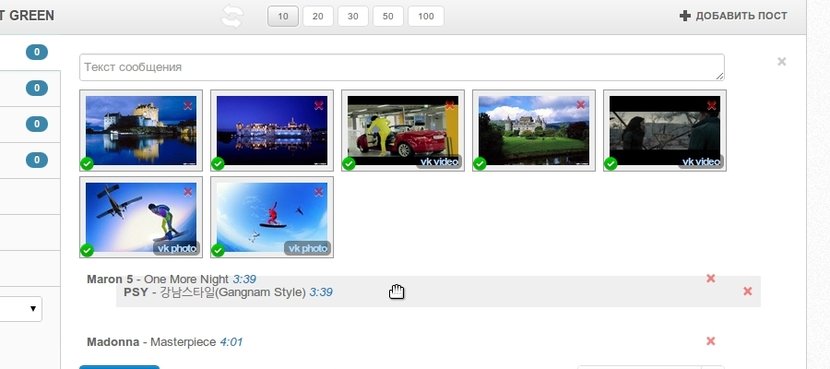Delete the Madonna Masterpiece track
830x369 pixels.
(x=710, y=341)
